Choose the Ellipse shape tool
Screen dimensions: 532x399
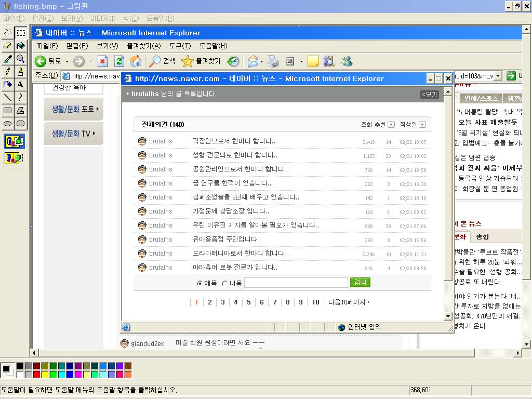[x=7, y=123]
